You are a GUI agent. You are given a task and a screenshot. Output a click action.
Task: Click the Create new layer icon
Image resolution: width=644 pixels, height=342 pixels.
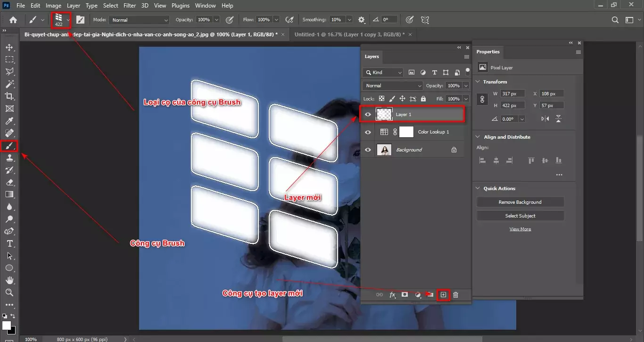coord(443,294)
